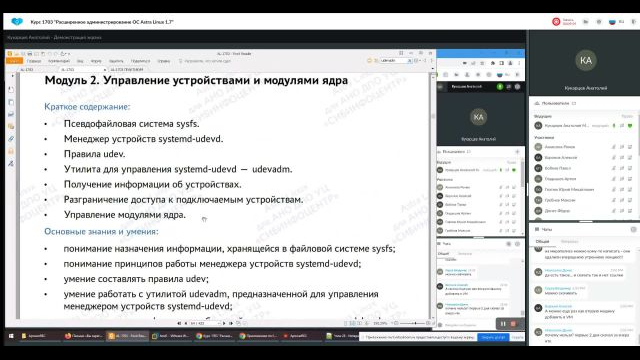This screenshot has width=640, height=360.
Task: Open the Справка ribbon tab
Action: [x=164, y=61]
